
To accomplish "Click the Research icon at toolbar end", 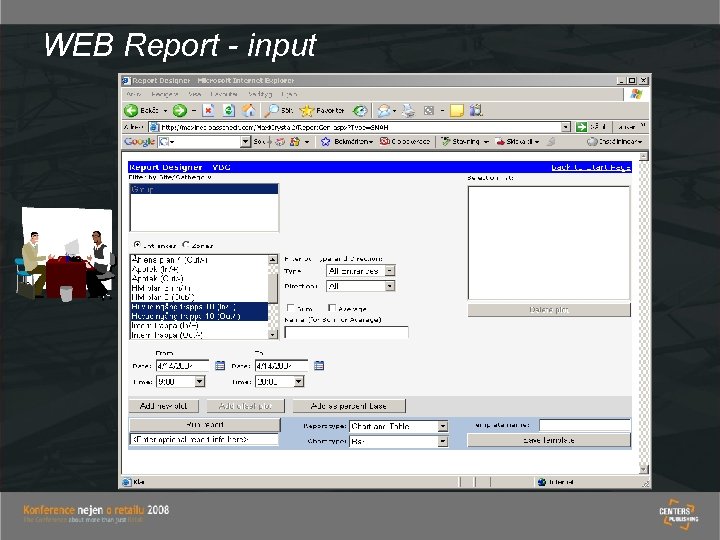I will 476,110.
